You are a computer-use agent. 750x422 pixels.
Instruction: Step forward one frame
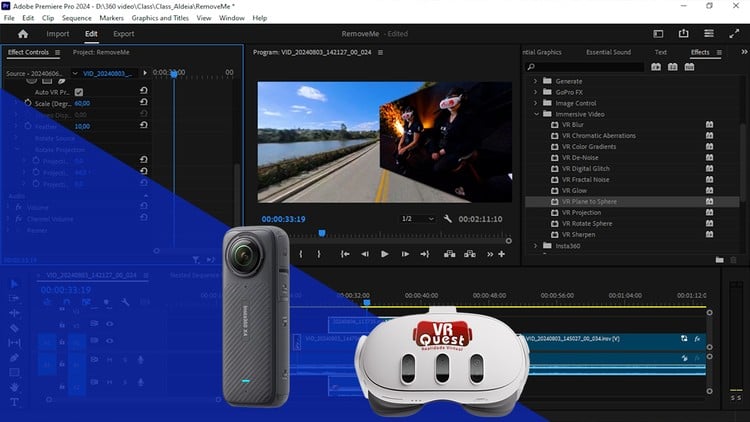click(405, 254)
